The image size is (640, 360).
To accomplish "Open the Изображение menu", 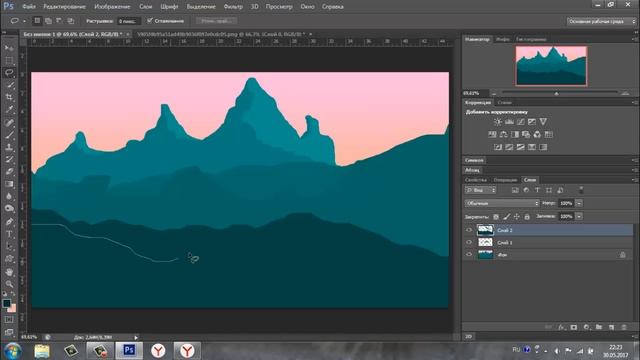I will [x=112, y=7].
